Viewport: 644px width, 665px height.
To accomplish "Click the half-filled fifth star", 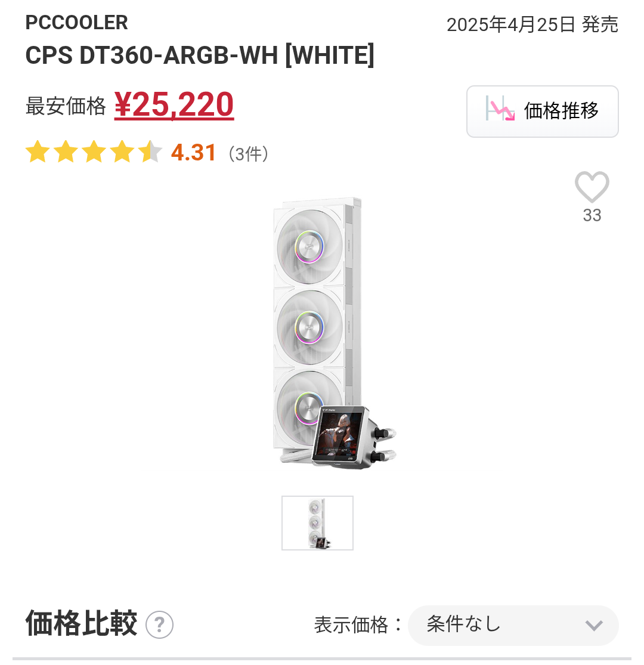I will (x=150, y=152).
